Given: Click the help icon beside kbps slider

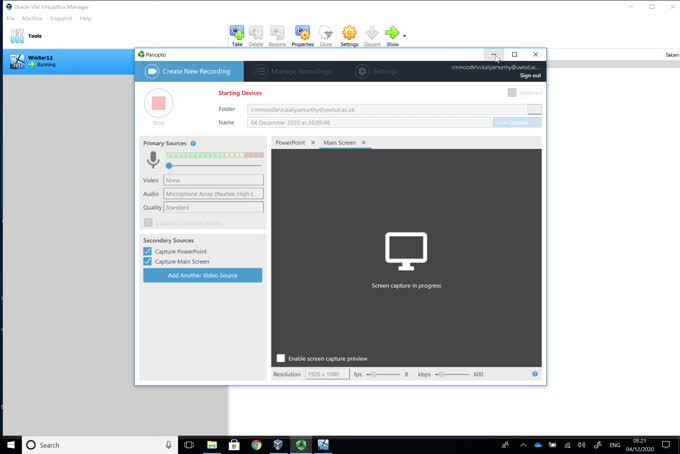Looking at the screenshot, I should (535, 374).
